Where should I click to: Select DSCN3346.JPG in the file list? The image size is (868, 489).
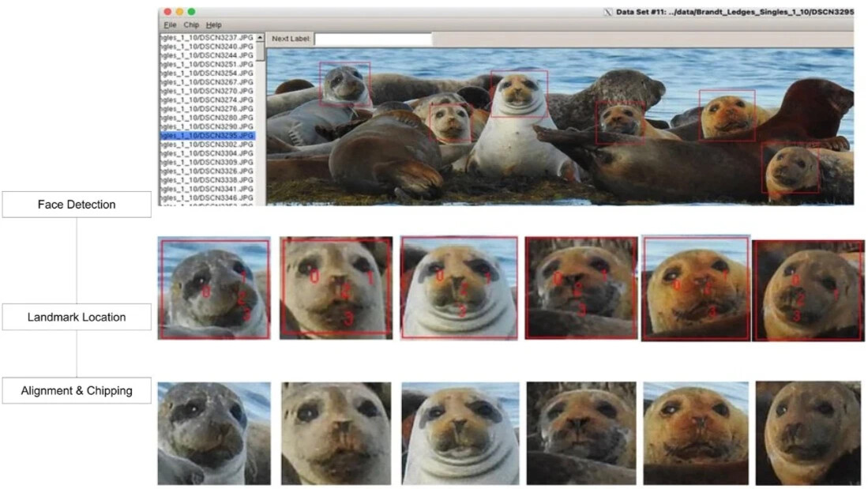207,197
